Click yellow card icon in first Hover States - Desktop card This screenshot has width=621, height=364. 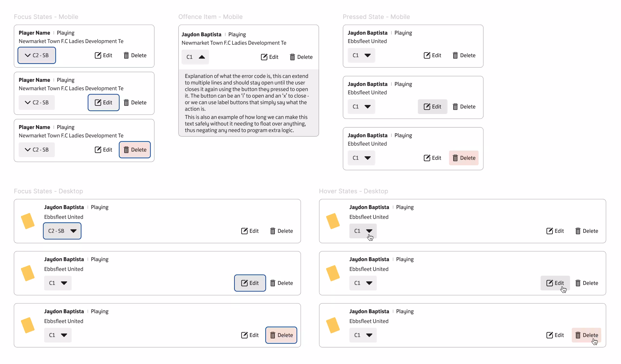[x=333, y=221]
